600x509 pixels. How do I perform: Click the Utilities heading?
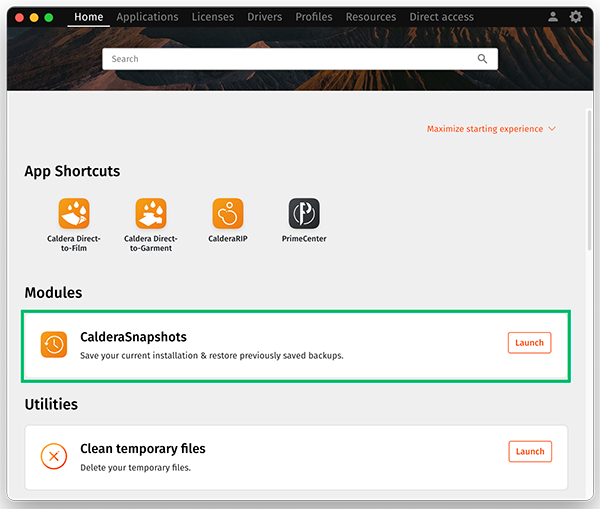(51, 404)
